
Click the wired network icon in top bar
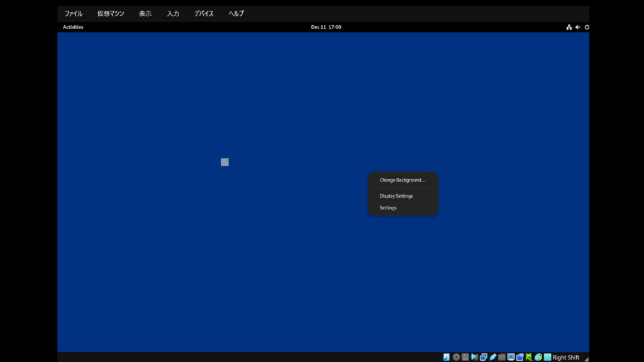click(569, 27)
